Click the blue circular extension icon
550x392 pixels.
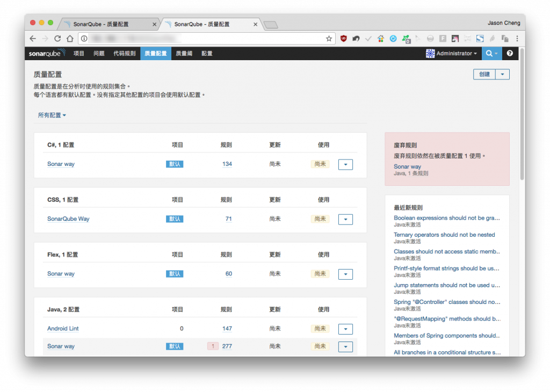point(393,39)
